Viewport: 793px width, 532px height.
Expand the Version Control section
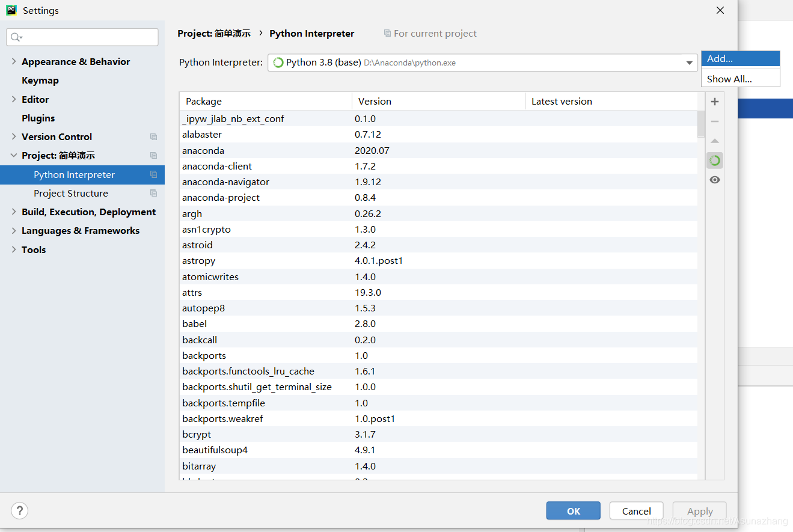14,136
